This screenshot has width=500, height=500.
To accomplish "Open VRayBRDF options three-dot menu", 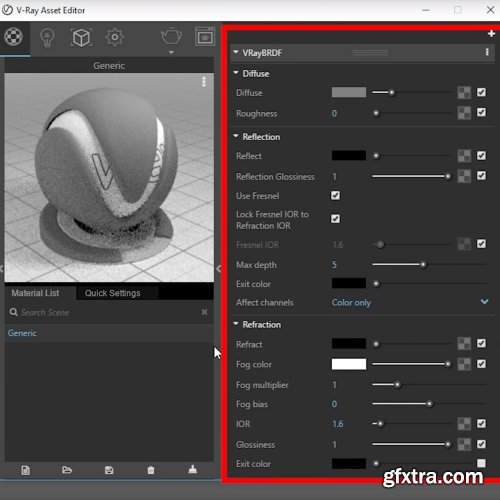I will coord(487,52).
